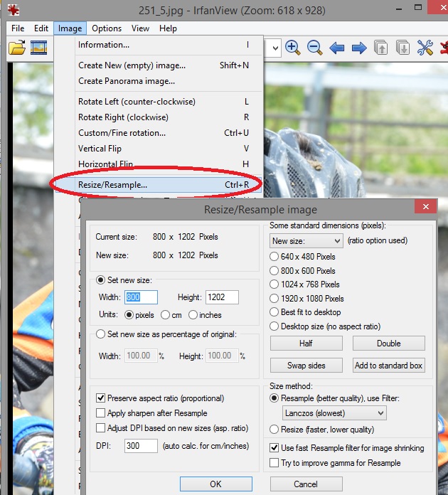Toggle Use fast Resample filter checkbox

coord(274,447)
